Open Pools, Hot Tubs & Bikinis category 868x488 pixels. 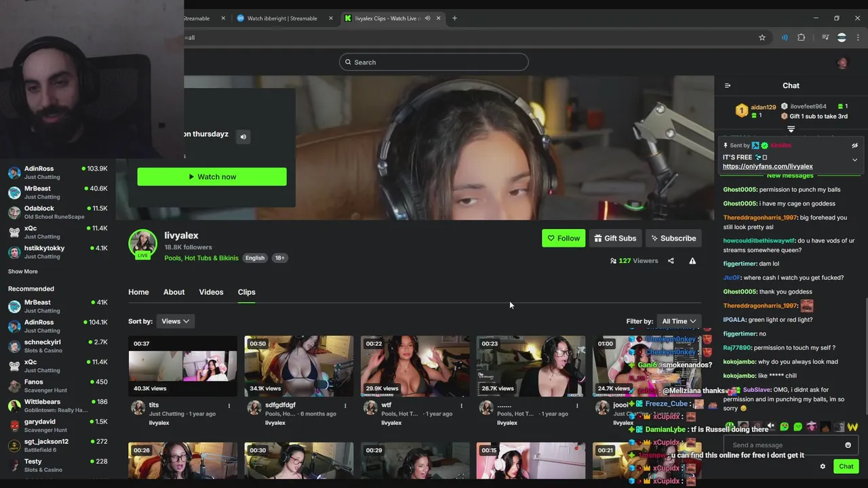201,258
